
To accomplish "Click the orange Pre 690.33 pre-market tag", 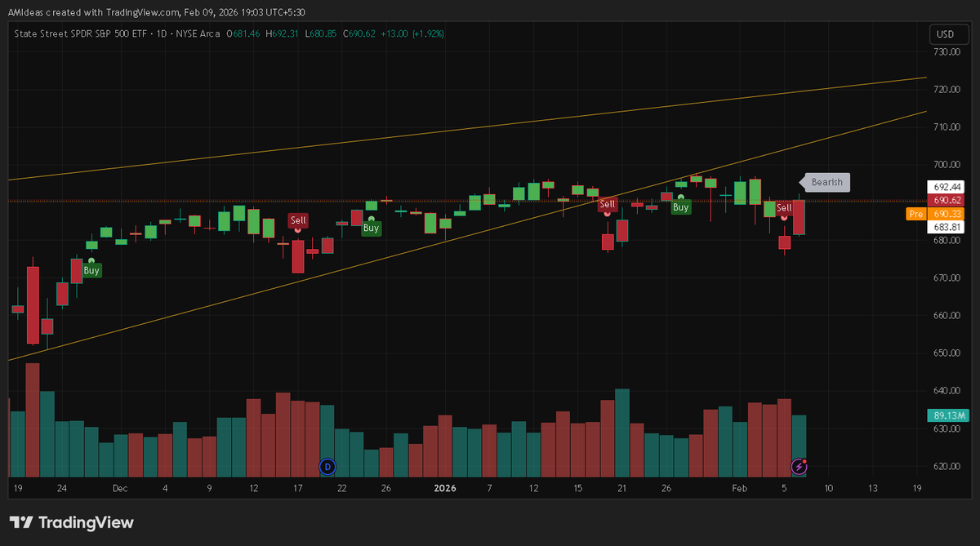I will (935, 214).
